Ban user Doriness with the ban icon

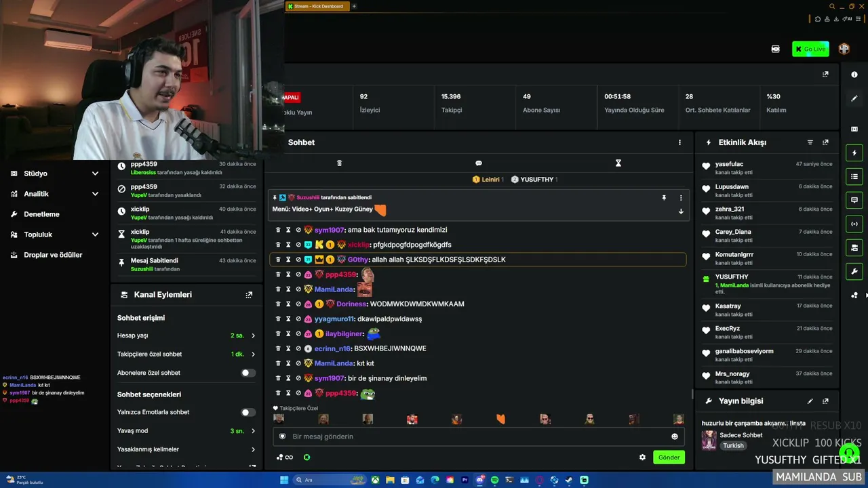coord(298,304)
